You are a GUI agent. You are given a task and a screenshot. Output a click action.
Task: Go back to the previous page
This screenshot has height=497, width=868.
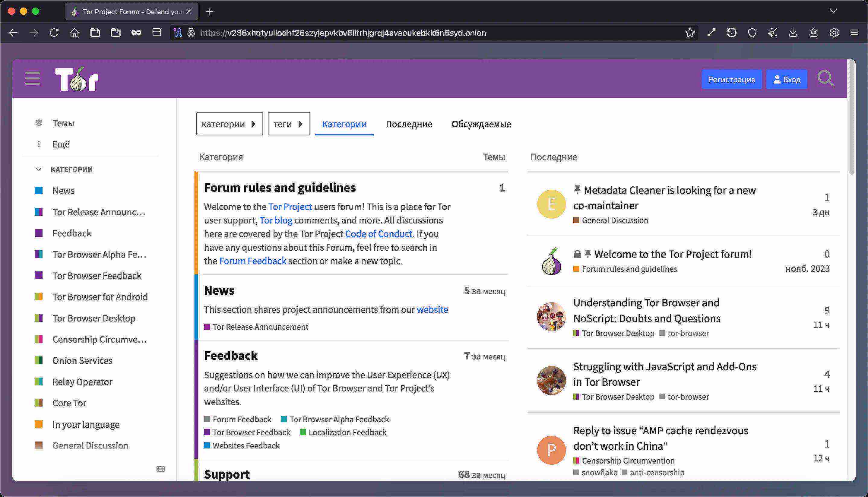[x=13, y=33]
